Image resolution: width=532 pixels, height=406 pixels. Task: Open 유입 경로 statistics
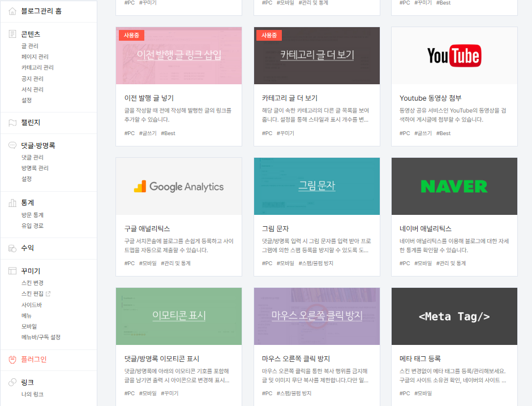(x=33, y=226)
